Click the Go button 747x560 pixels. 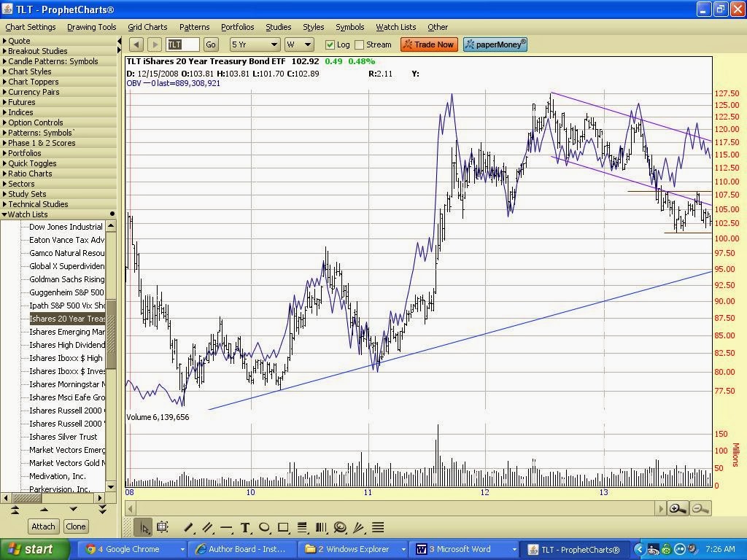pyautogui.click(x=211, y=44)
